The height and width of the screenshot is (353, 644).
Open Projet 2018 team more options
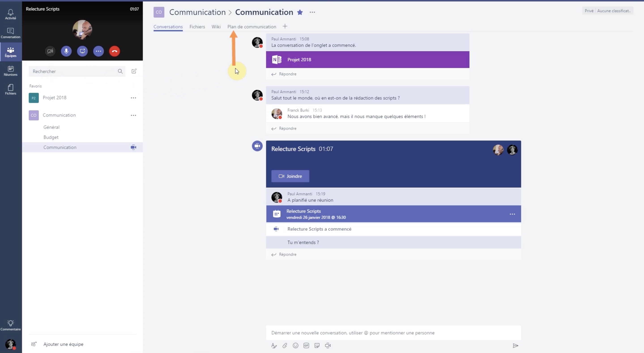[x=134, y=98]
